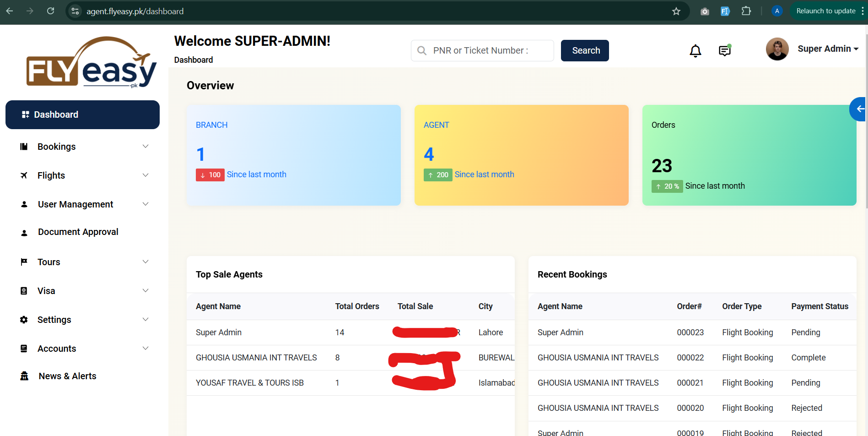
Task: Click the User Management person icon
Action: tap(24, 204)
